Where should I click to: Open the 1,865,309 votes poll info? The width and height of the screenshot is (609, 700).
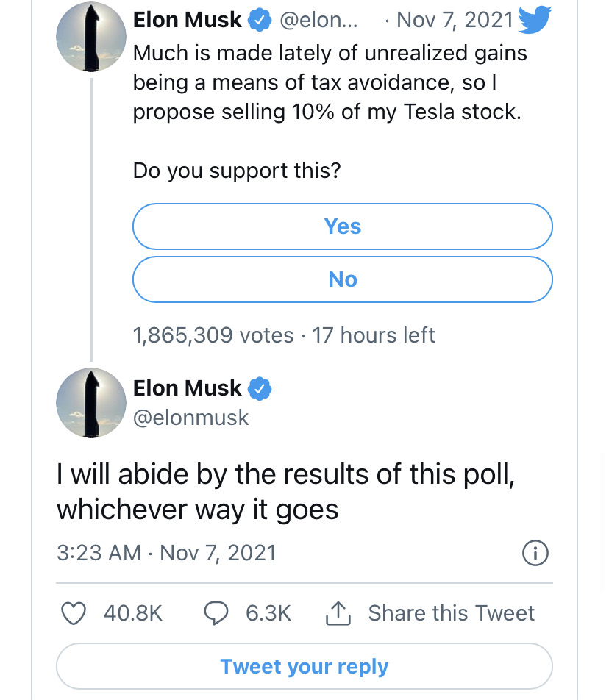(213, 335)
